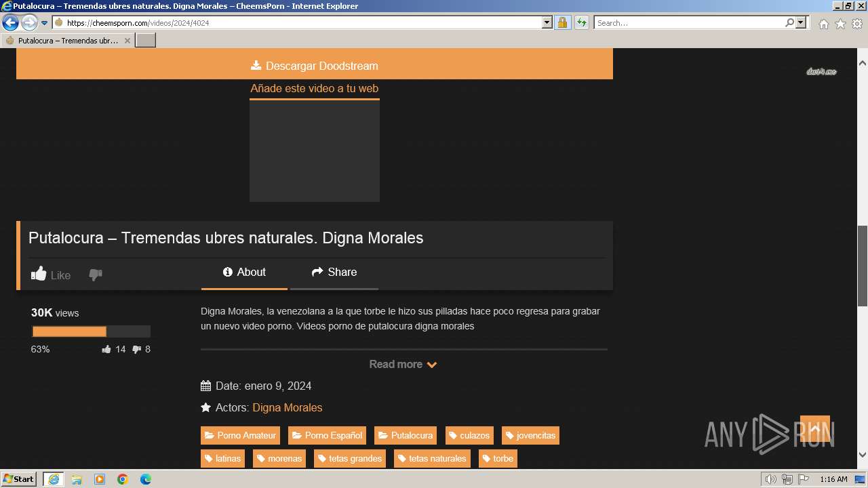Open Microsoft Edge from the taskbar
The image size is (868, 488).
coord(146,479)
